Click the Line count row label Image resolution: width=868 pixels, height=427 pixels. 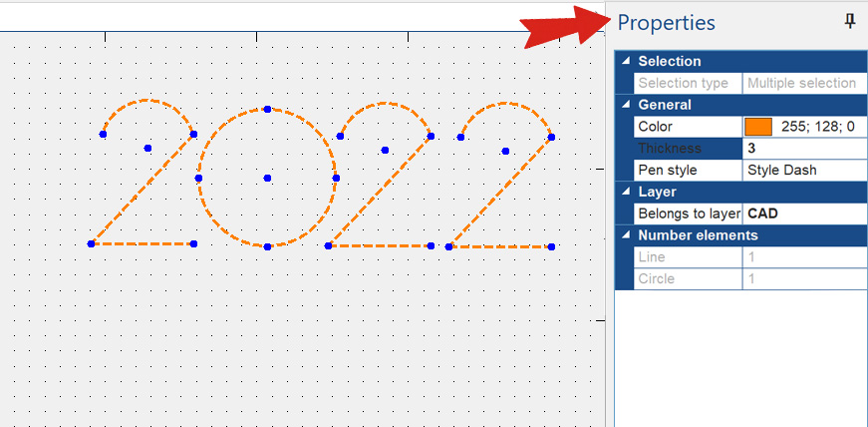(652, 256)
